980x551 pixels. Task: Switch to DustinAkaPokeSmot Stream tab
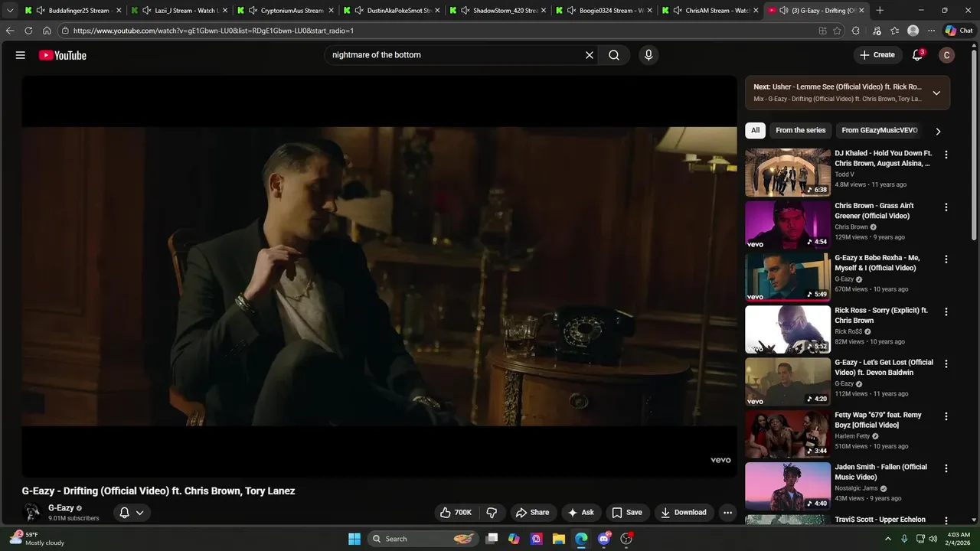391,11
